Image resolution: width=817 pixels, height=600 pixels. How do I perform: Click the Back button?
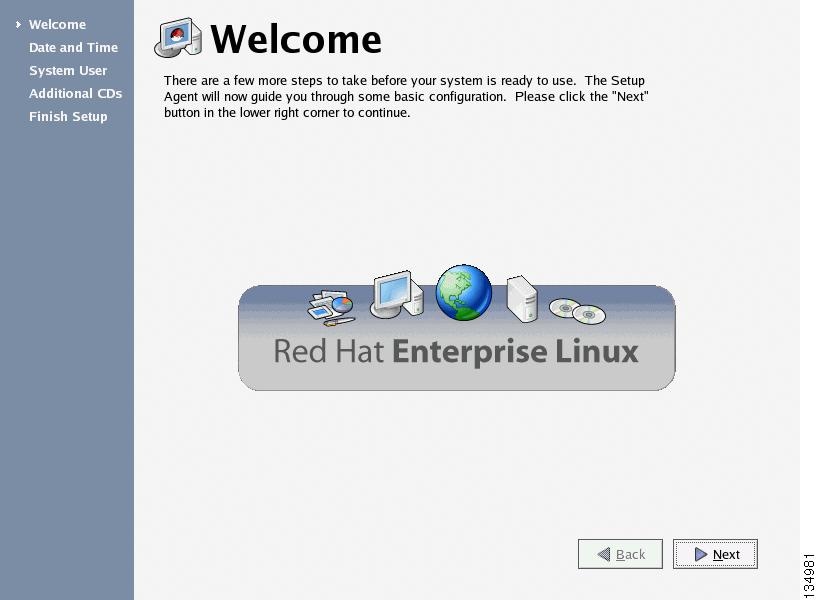tap(620, 554)
